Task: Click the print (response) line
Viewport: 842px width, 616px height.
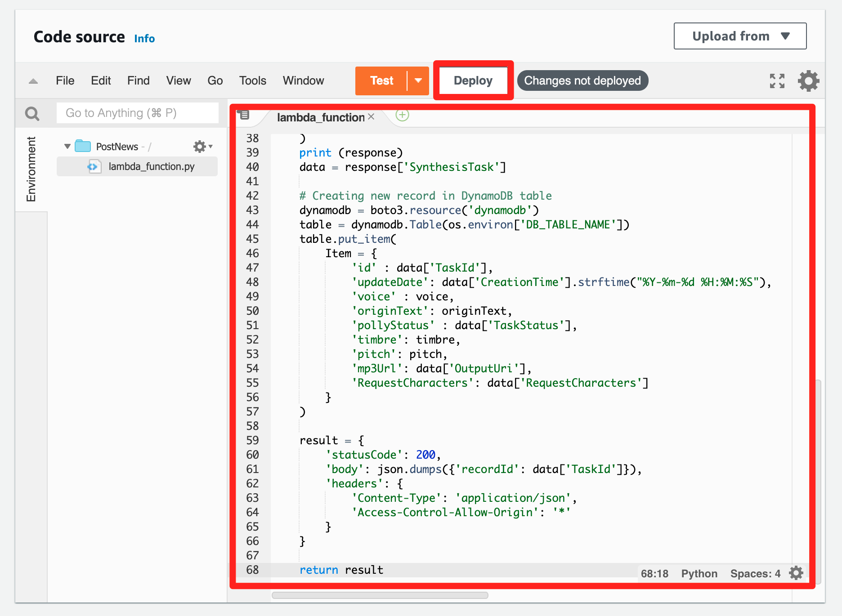Action: [x=351, y=152]
